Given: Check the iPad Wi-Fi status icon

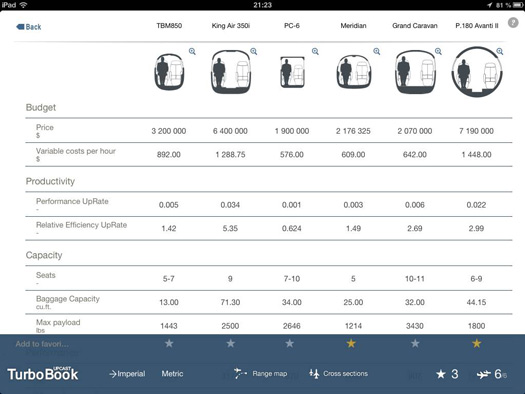Looking at the screenshot, I should 23,5.
